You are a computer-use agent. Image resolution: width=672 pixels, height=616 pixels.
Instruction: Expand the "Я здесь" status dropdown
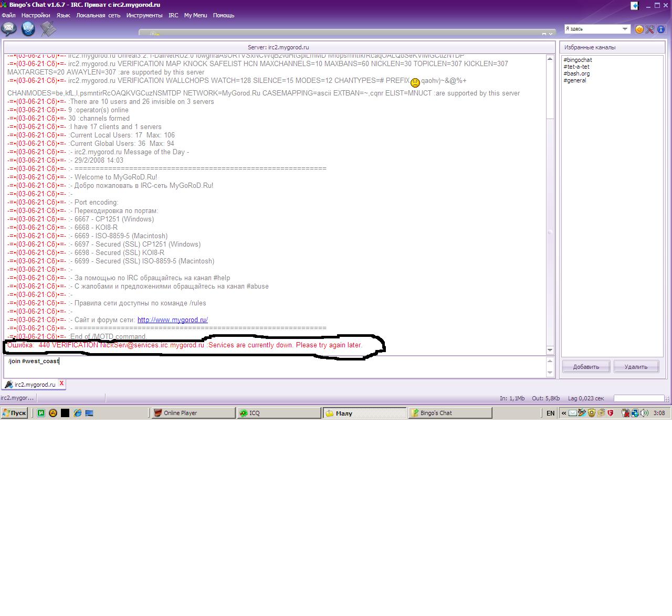(x=625, y=29)
